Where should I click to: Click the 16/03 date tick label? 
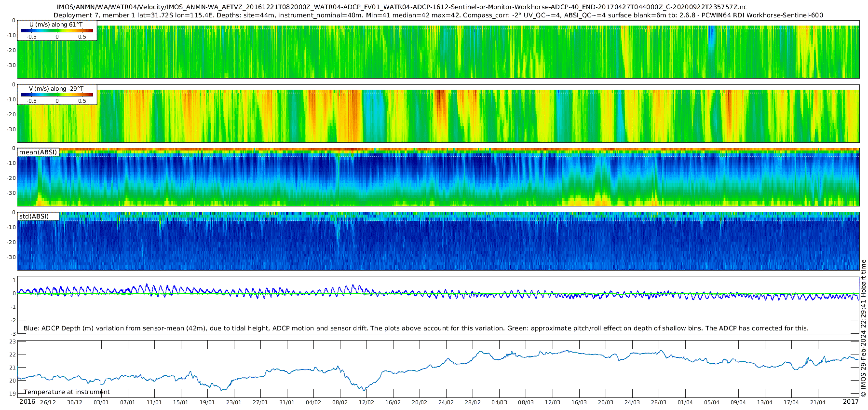[x=579, y=402]
